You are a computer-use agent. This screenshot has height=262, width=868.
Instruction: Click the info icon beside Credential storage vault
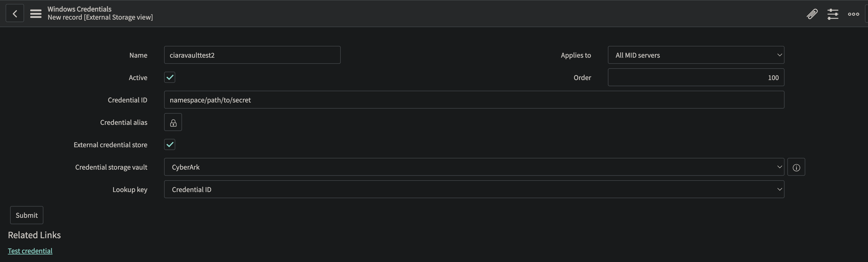(796, 167)
